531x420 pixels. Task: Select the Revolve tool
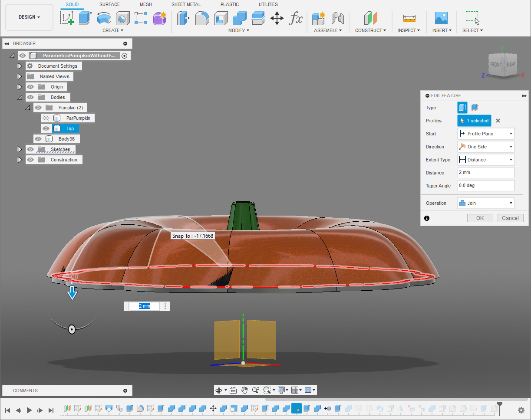pos(104,18)
